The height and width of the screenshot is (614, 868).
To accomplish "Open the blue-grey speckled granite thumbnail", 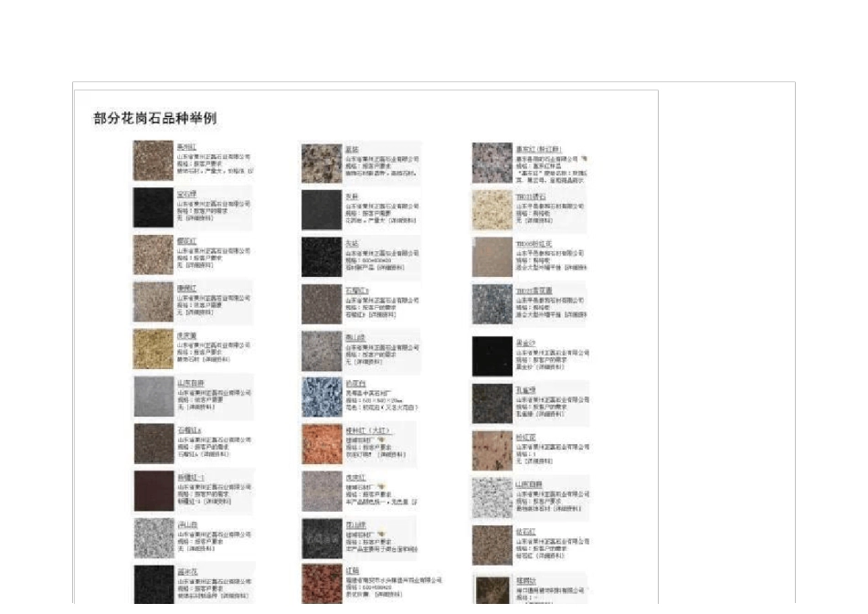I will point(492,304).
